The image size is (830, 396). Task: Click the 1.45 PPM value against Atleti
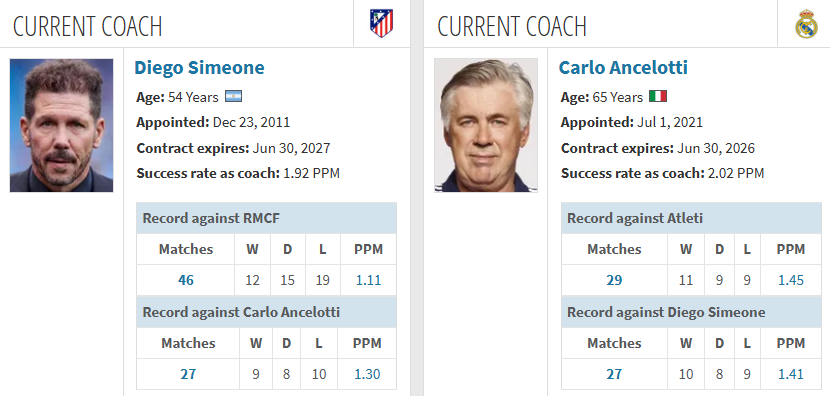pos(791,280)
